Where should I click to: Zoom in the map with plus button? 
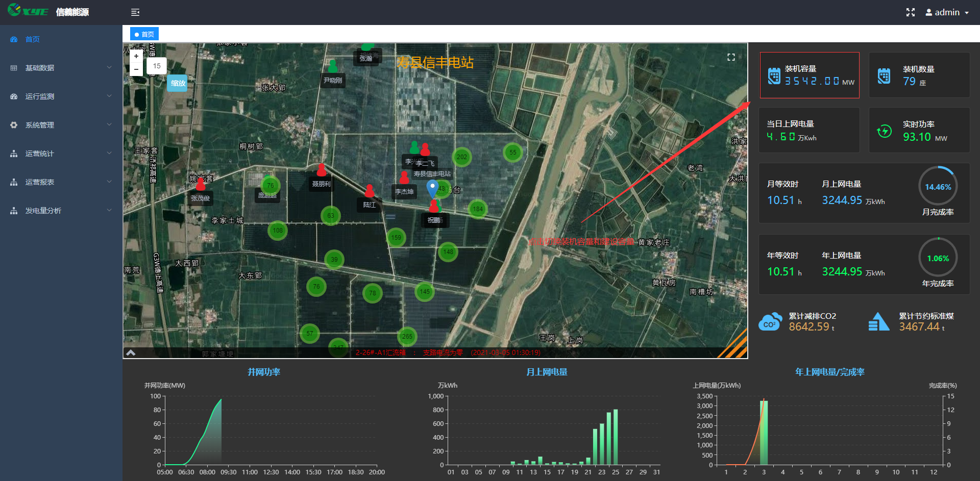(136, 56)
